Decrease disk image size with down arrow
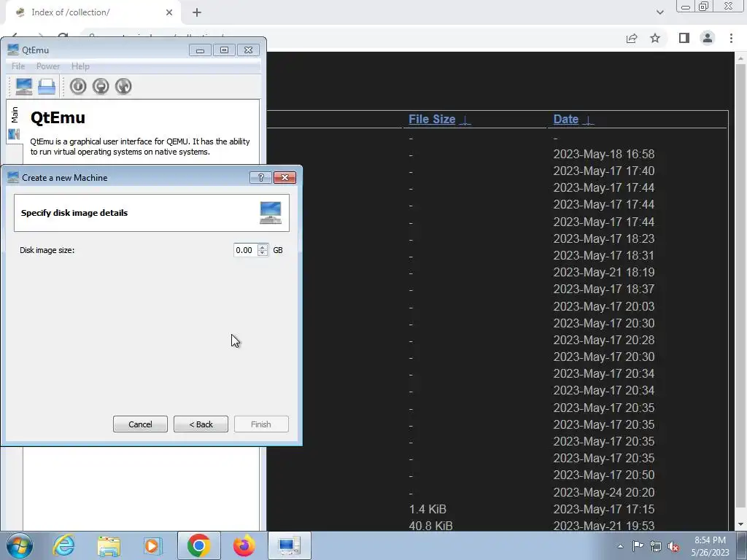Viewport: 747px width, 560px height. (x=263, y=253)
